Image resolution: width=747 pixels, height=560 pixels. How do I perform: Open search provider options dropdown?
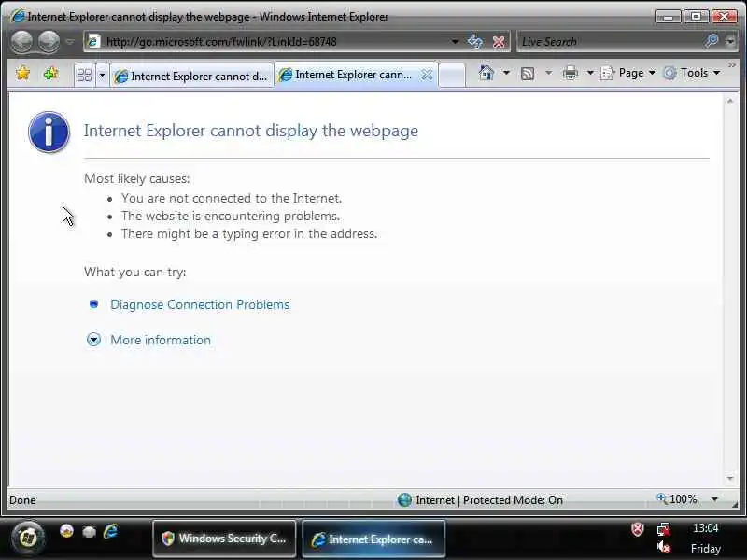[730, 42]
